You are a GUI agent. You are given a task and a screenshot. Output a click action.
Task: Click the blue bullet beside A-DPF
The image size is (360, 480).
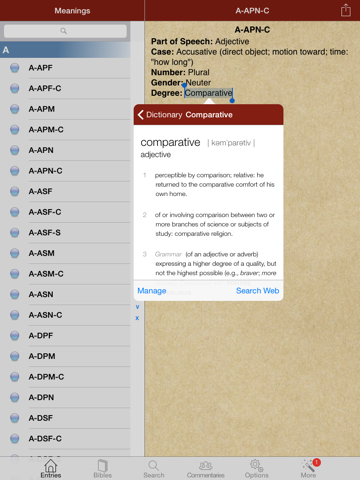15,336
